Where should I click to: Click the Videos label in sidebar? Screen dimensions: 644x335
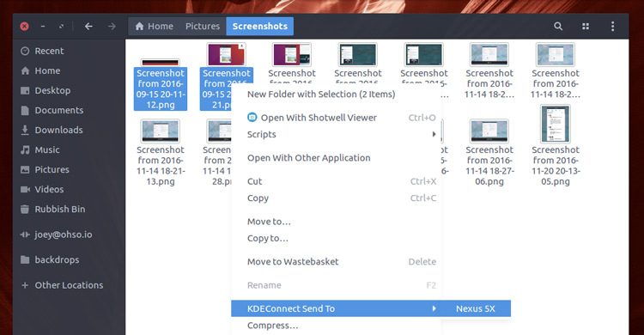[x=49, y=189]
